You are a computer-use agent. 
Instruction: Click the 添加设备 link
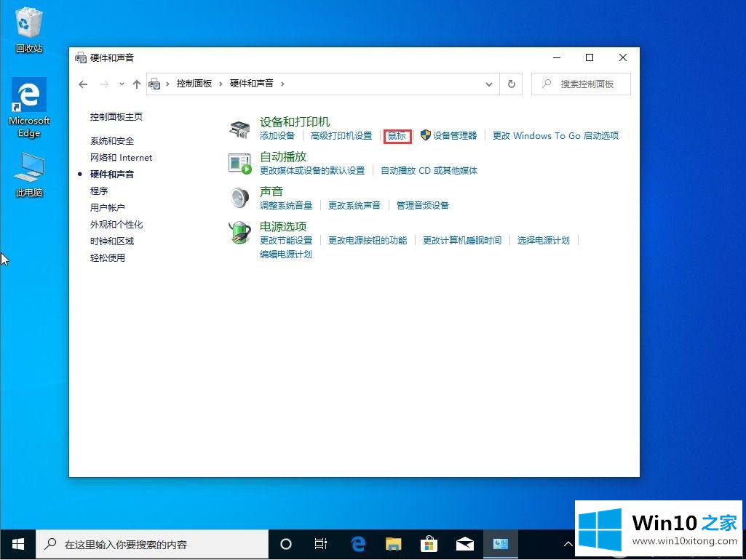click(x=277, y=136)
